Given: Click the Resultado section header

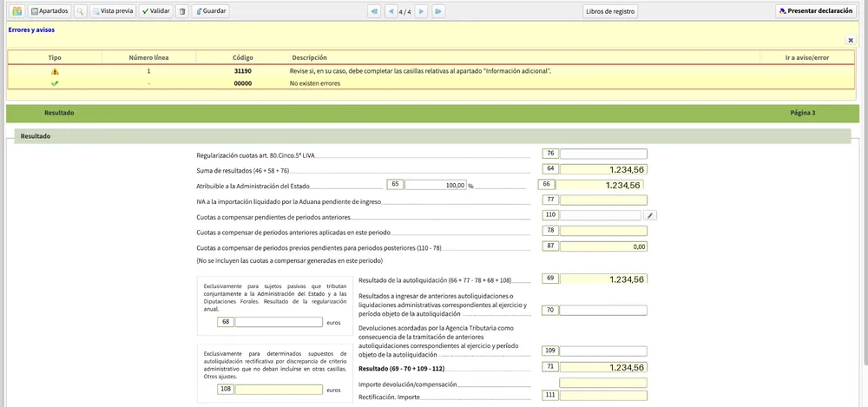Looking at the screenshot, I should (x=432, y=136).
